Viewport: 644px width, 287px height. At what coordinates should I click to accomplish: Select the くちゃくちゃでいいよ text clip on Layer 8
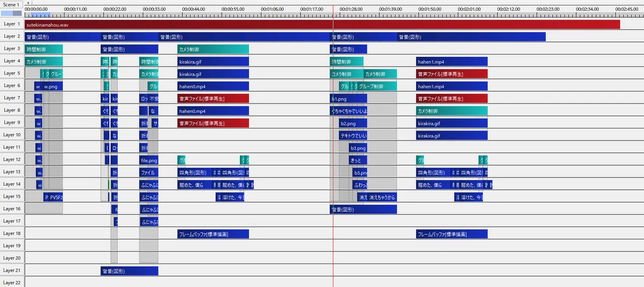coord(348,111)
